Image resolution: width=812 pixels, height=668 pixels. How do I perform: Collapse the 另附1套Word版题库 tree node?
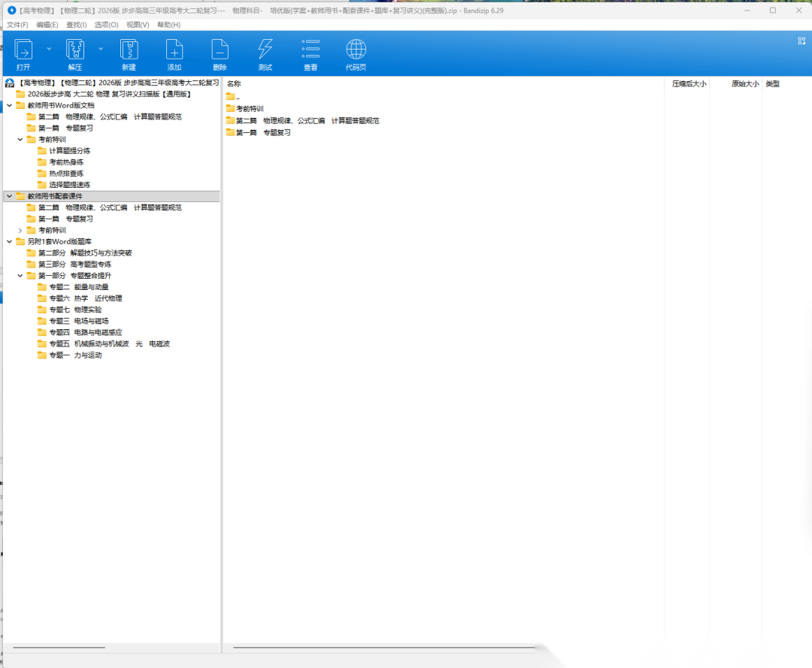point(10,242)
